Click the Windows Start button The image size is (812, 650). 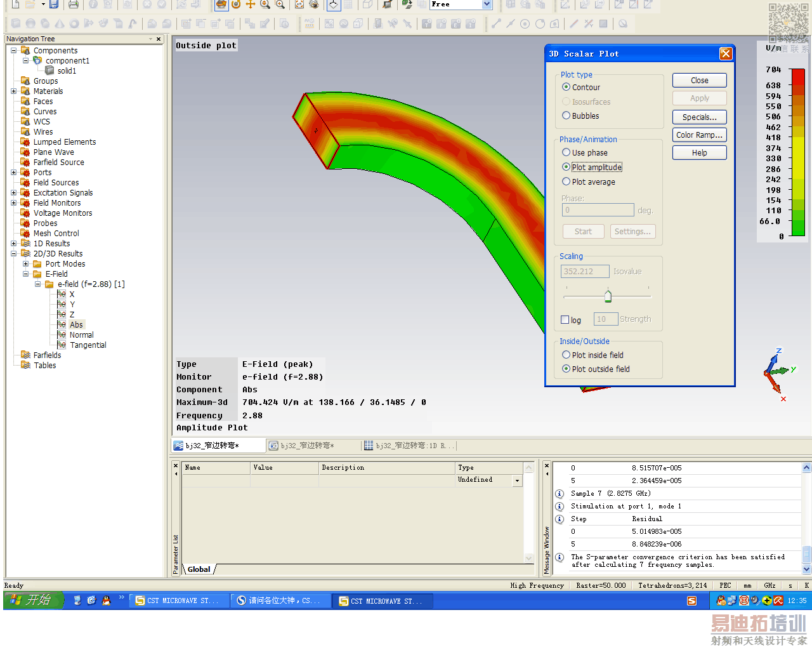click(33, 600)
